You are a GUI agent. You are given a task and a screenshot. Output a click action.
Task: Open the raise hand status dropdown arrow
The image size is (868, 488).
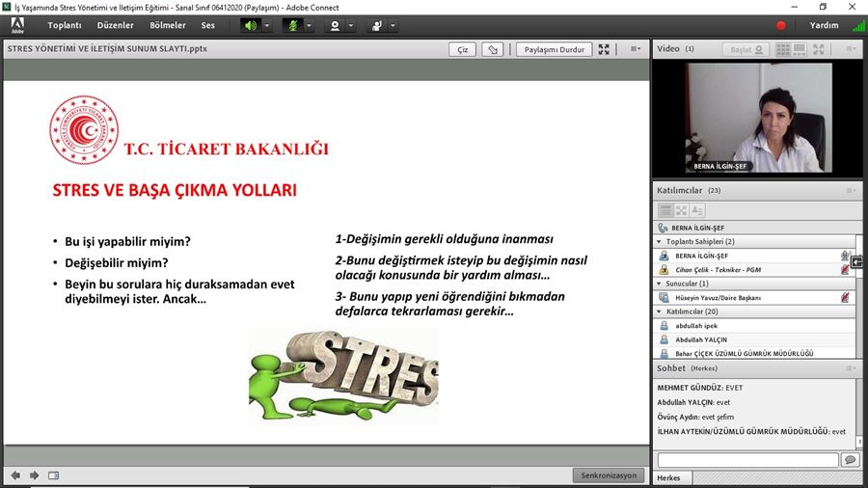pyautogui.click(x=393, y=25)
